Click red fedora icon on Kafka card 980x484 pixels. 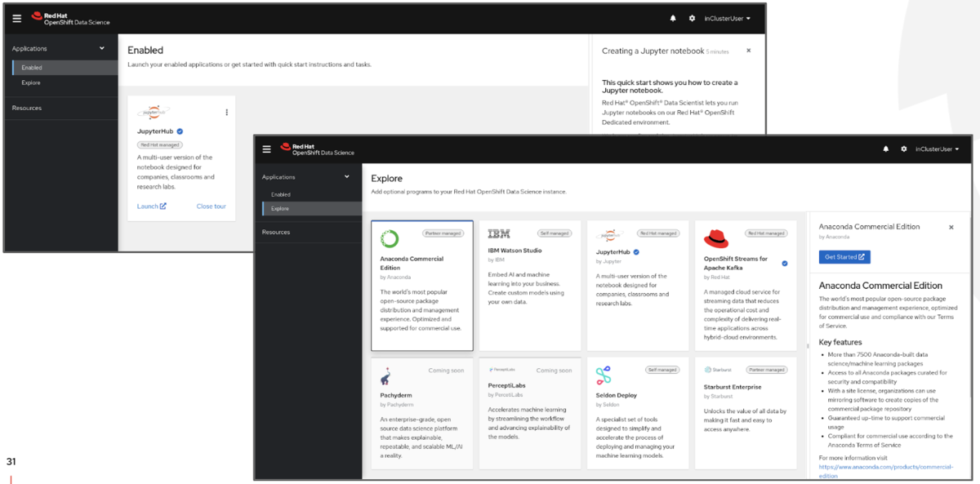pos(715,238)
